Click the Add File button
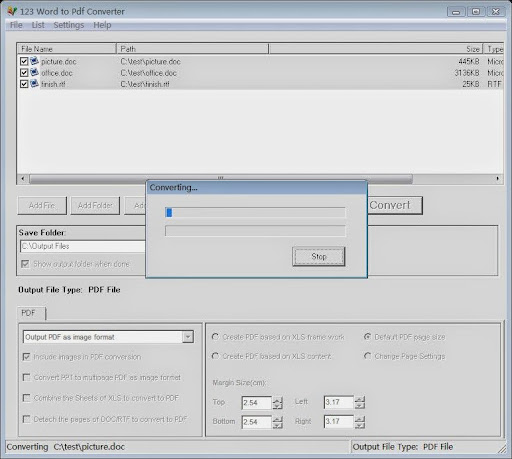Viewport: 512px width, 459px height. pyautogui.click(x=42, y=205)
